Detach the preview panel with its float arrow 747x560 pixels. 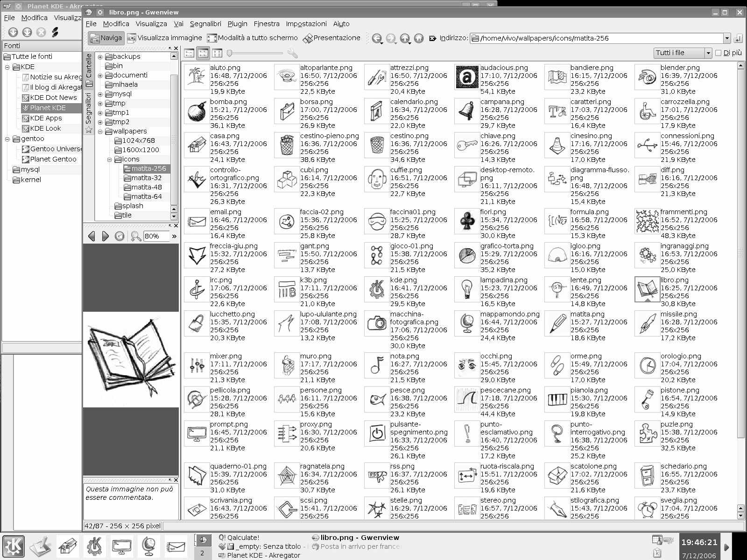[x=170, y=226]
